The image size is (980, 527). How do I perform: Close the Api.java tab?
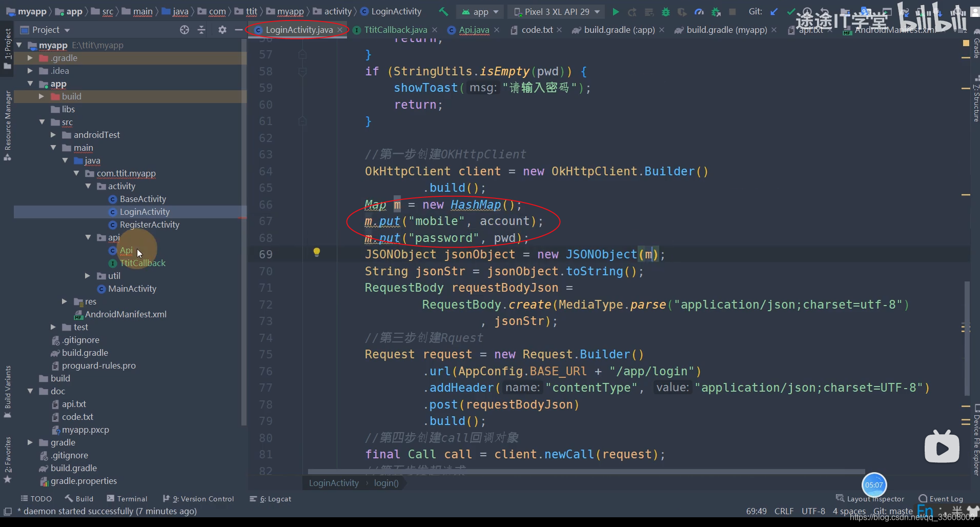pos(497,30)
